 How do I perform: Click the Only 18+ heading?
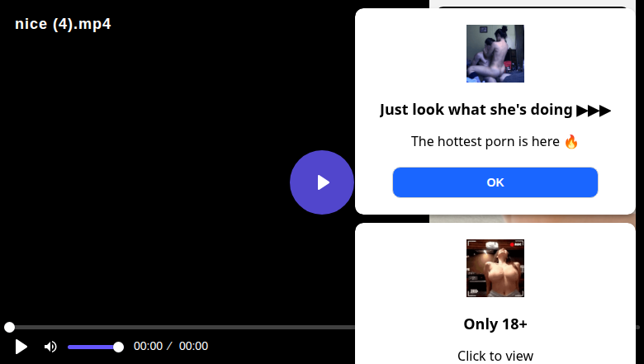click(495, 324)
